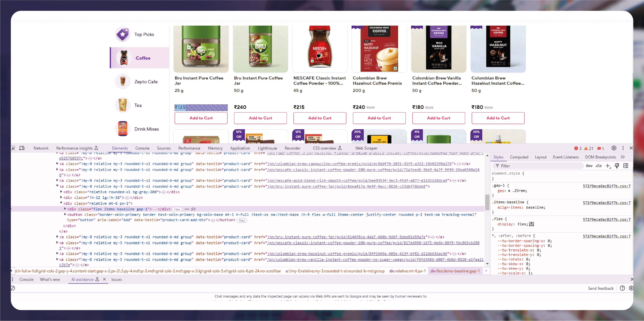The image size is (644, 321).
Task: Open the Web Scraper panel tab
Action: [366, 148]
